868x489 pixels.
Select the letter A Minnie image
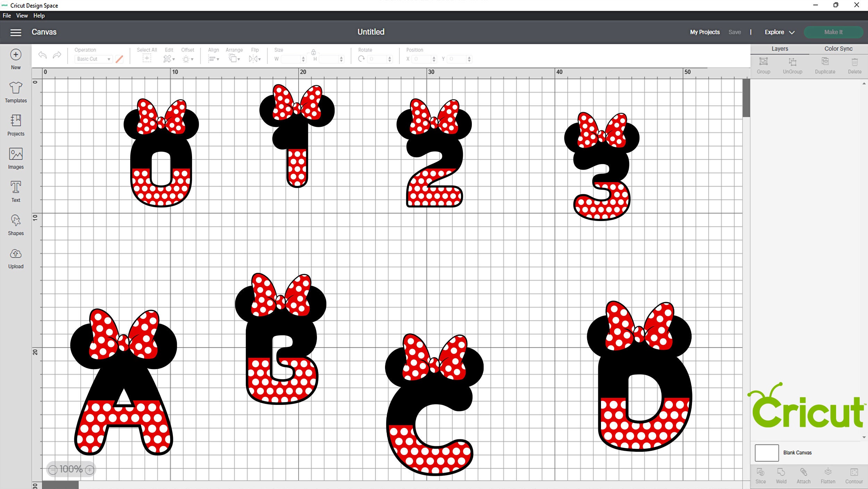[x=124, y=382]
